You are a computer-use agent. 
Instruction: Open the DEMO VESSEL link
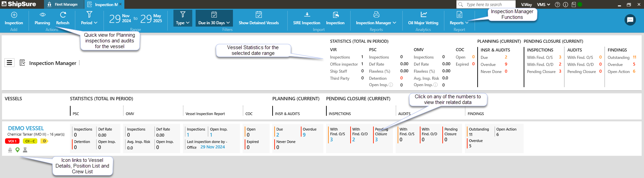click(x=26, y=128)
